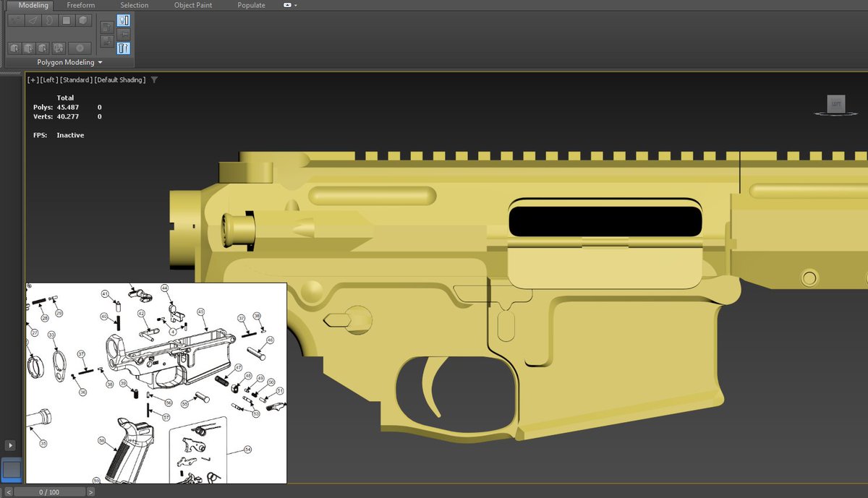Image resolution: width=868 pixels, height=498 pixels.
Task: Click lower modifier stack icon in ribbon
Action: (x=106, y=40)
